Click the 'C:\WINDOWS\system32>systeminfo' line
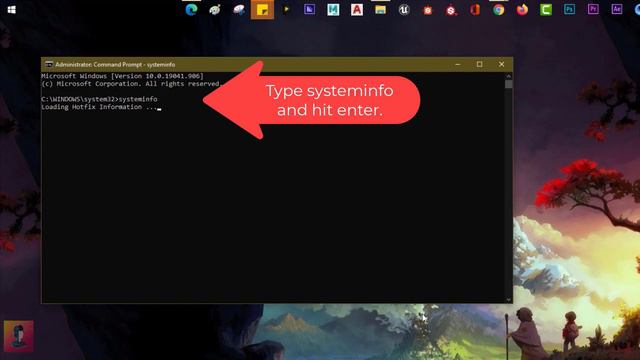 tap(99, 99)
